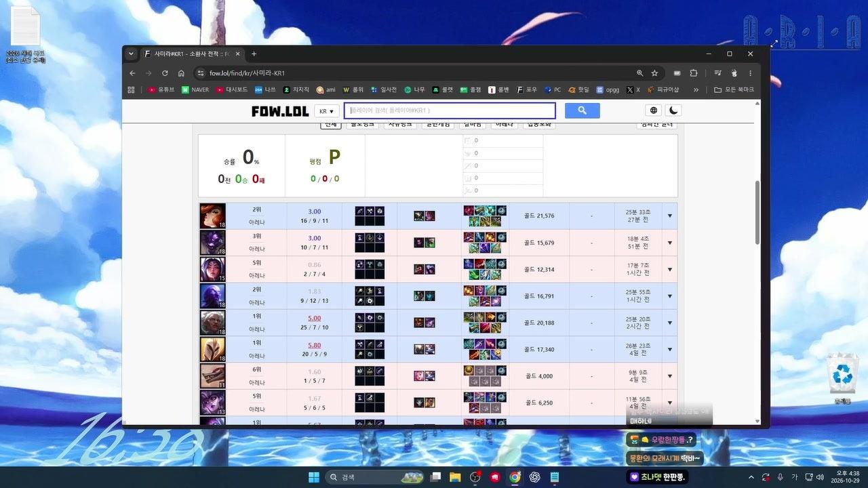Bookmark this page with the star icon
The height and width of the screenshot is (488, 868).
point(654,73)
